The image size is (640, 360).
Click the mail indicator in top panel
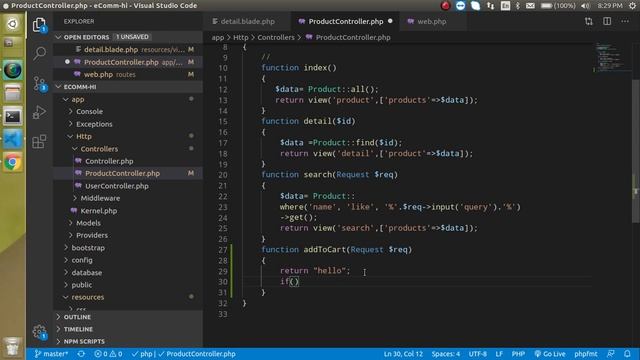pos(530,6)
